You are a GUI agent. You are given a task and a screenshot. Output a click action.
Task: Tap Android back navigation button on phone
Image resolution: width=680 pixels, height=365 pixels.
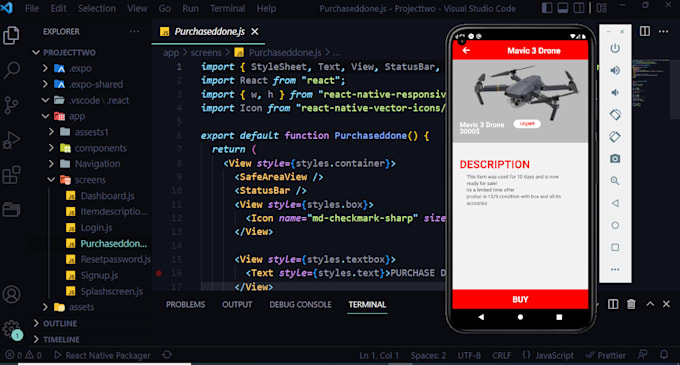click(481, 317)
